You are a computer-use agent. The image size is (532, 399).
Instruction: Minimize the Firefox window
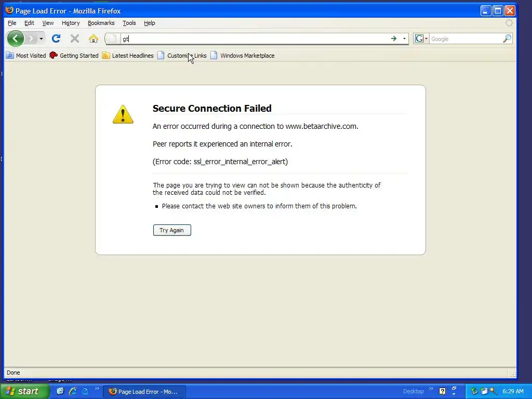[x=486, y=11]
